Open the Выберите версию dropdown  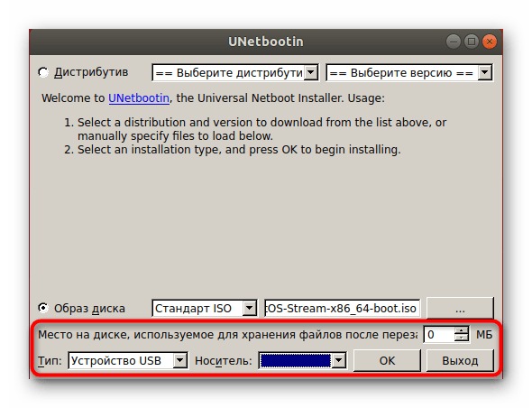point(409,73)
